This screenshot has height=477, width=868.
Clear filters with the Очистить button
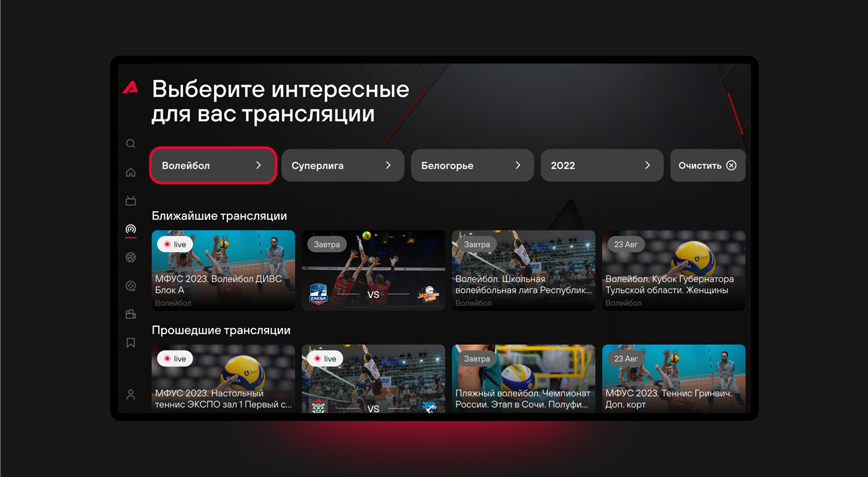click(708, 166)
